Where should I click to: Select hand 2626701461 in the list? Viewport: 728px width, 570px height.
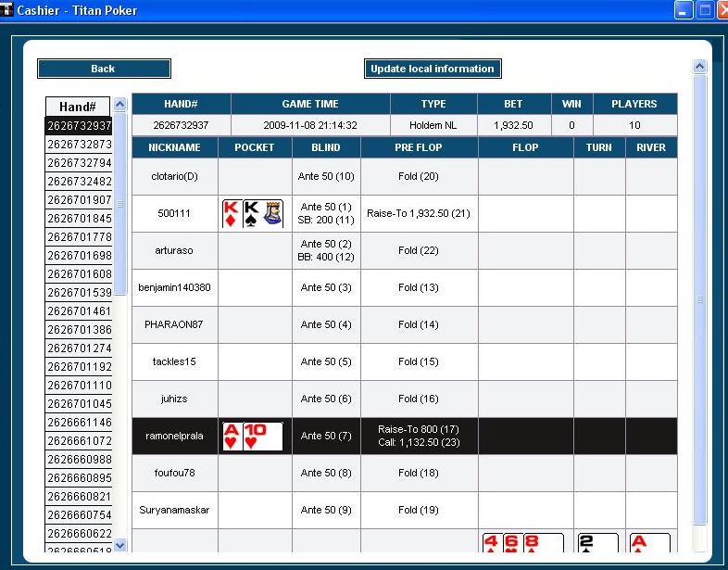pyautogui.click(x=79, y=311)
